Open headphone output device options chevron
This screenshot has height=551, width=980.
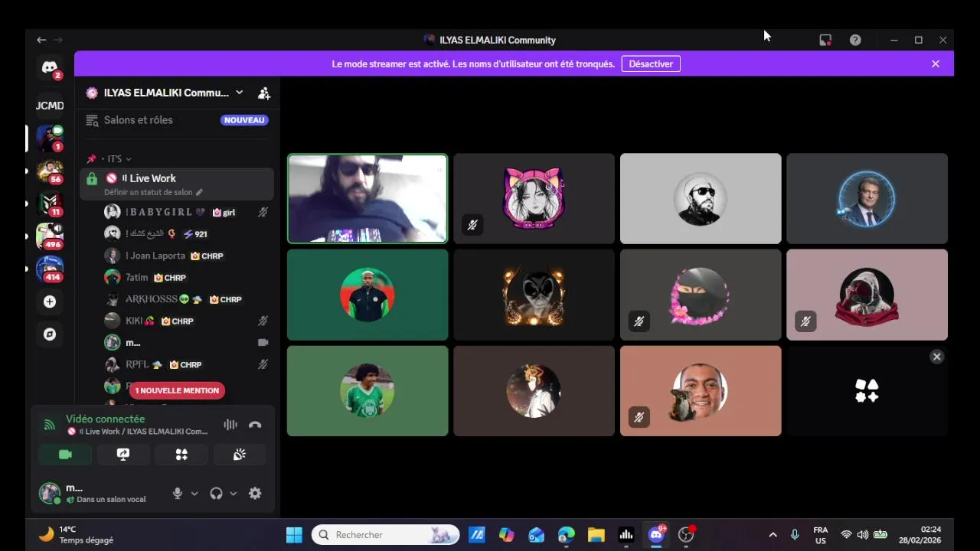pyautogui.click(x=233, y=494)
